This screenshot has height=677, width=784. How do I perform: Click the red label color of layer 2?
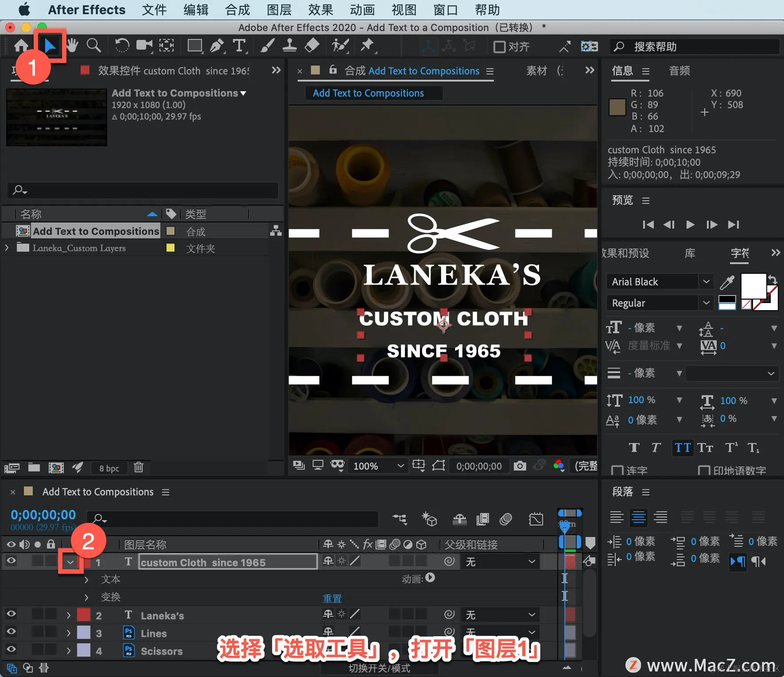[x=84, y=615]
